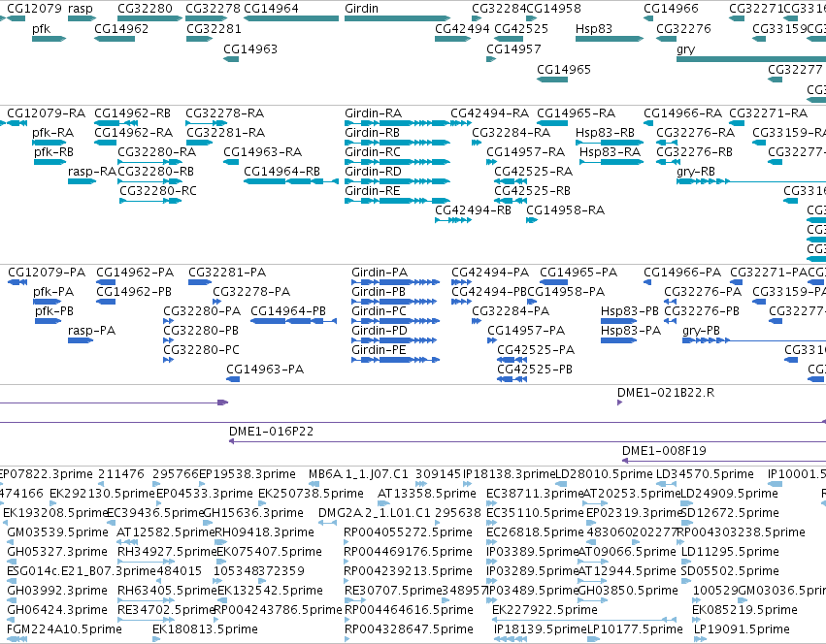Image resolution: width=826 pixels, height=644 pixels.
Task: Select protein CG14957-PA
Action: (526, 331)
